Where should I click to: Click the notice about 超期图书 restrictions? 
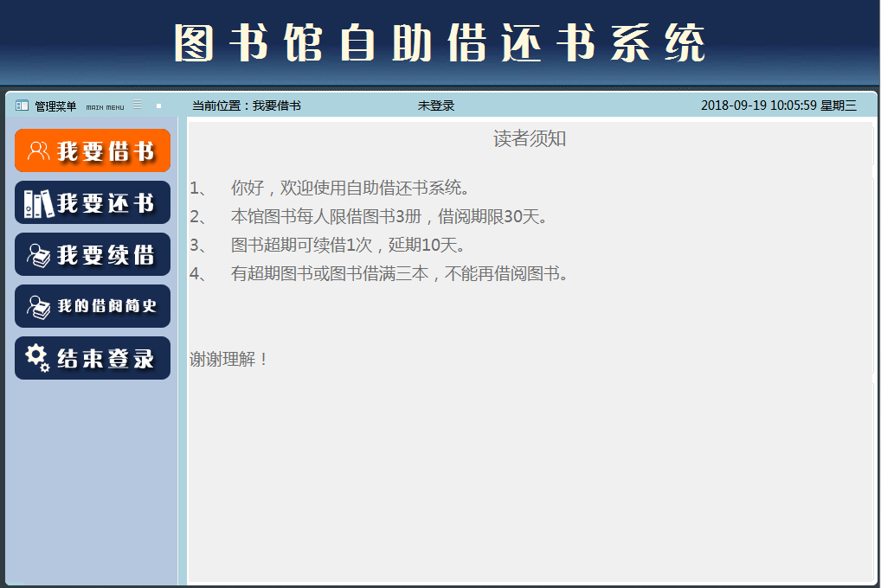(399, 274)
